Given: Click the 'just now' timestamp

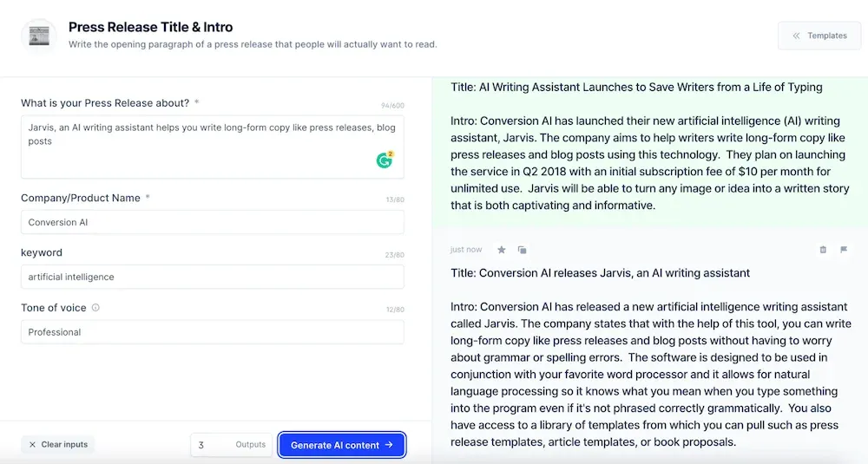Looking at the screenshot, I should point(466,250).
